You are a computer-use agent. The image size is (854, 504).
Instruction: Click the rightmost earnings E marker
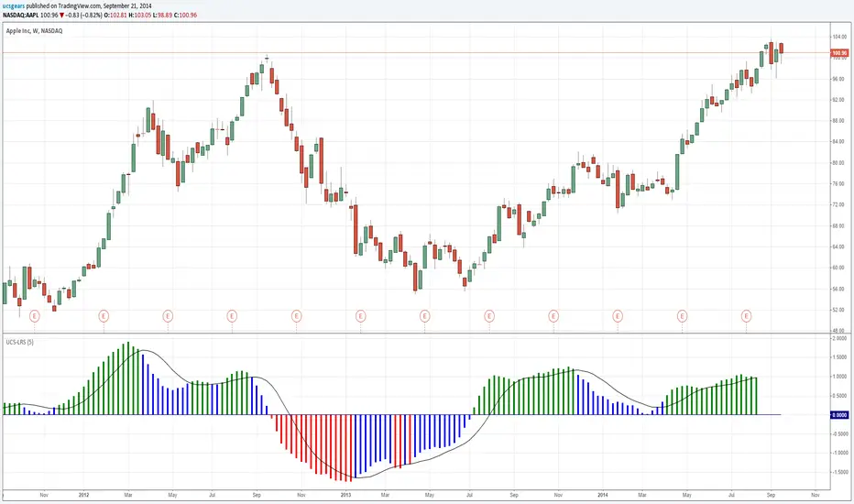click(x=747, y=316)
